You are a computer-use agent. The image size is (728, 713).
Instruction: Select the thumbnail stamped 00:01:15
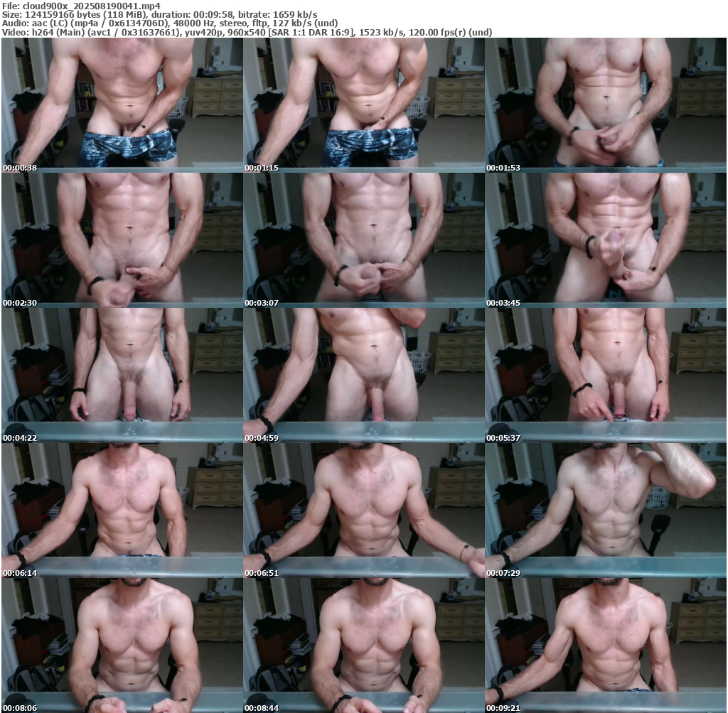(364, 105)
